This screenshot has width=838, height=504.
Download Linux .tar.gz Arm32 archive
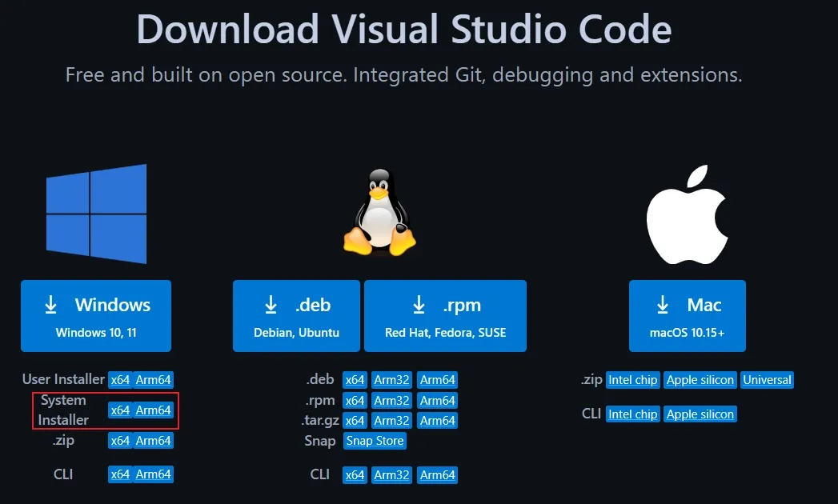pyautogui.click(x=391, y=421)
